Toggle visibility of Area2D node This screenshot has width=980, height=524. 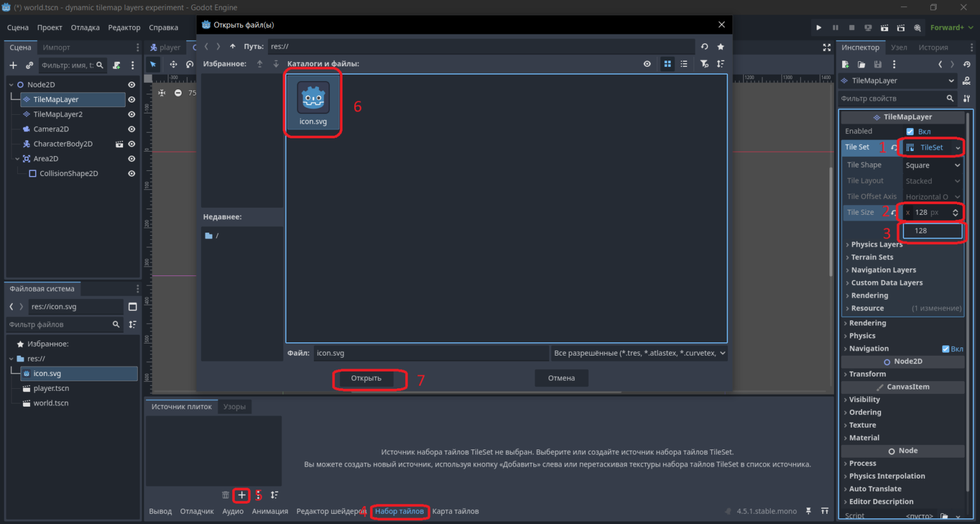(x=131, y=159)
